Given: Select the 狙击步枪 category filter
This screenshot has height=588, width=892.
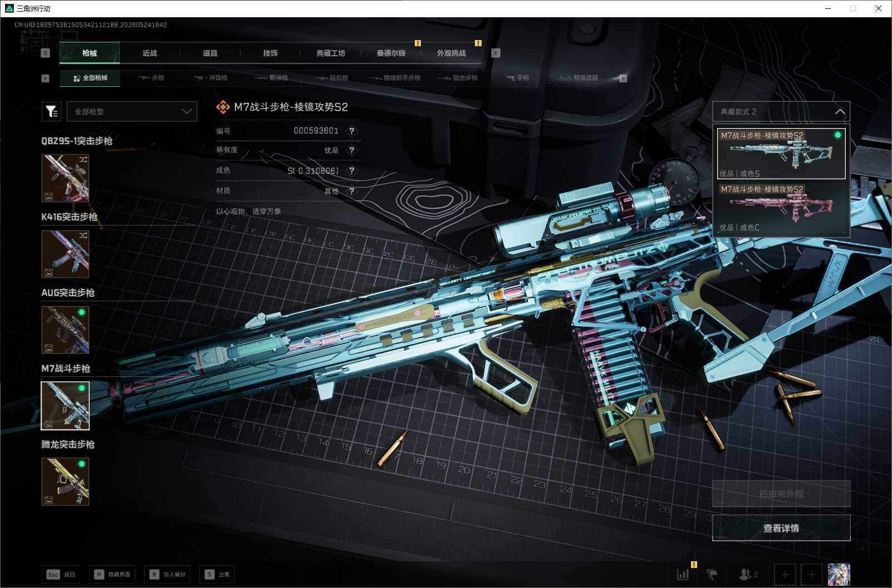Looking at the screenshot, I should tap(458, 78).
